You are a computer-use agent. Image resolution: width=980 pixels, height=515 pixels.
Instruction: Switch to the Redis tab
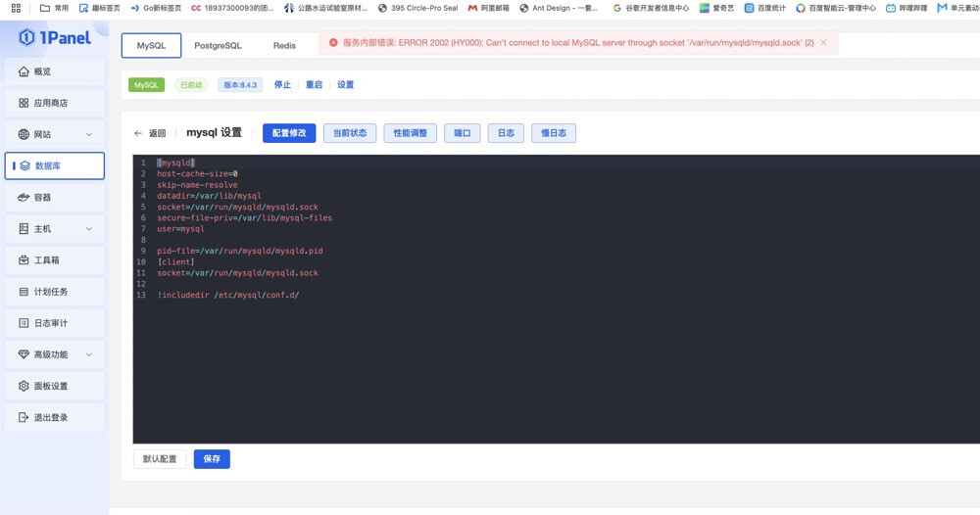point(284,46)
